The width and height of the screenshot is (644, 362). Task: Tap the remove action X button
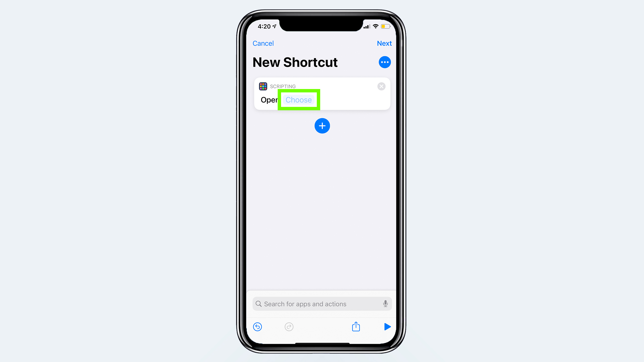(381, 86)
